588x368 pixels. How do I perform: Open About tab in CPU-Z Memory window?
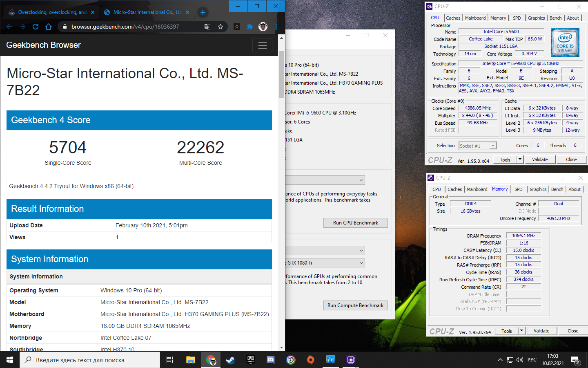[575, 189]
